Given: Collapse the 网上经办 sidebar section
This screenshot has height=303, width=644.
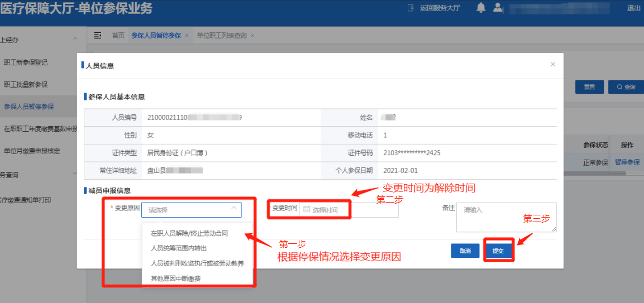Looking at the screenshot, I should [x=75, y=39].
